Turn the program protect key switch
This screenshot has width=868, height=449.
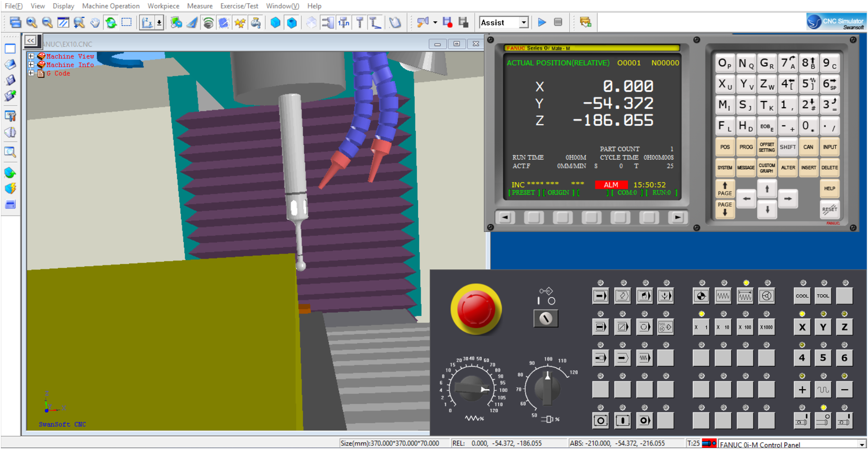point(546,318)
